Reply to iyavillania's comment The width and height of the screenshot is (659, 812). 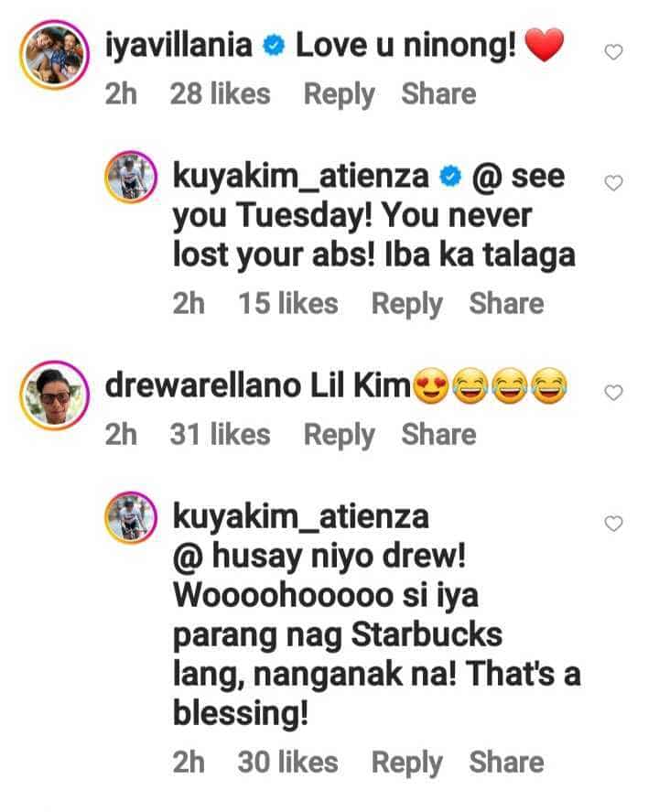[339, 95]
